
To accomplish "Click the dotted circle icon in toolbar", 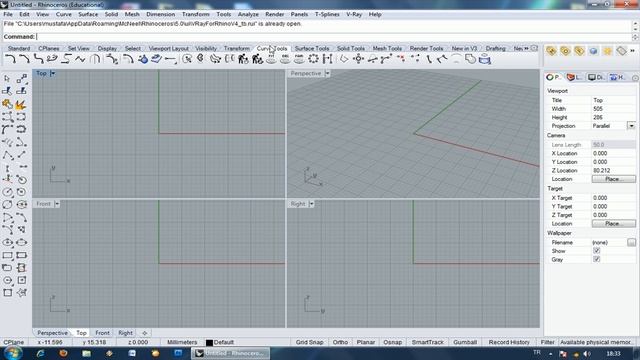I will point(313,60).
